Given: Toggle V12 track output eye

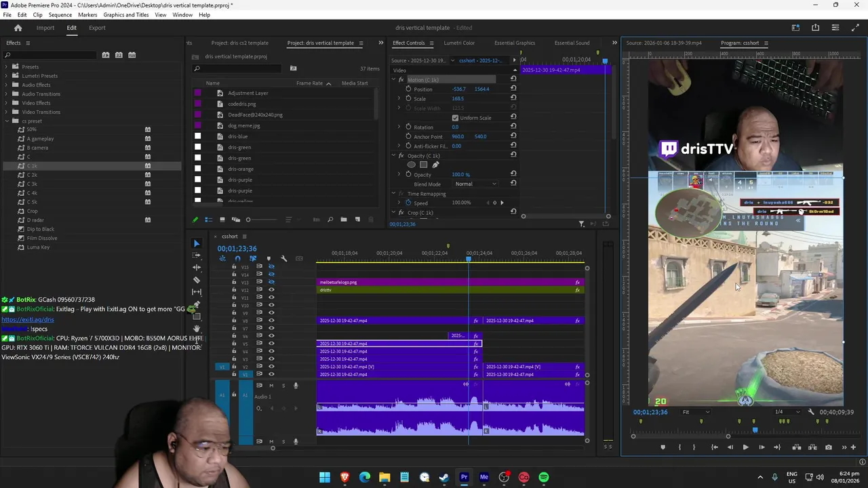Looking at the screenshot, I should pyautogui.click(x=271, y=290).
